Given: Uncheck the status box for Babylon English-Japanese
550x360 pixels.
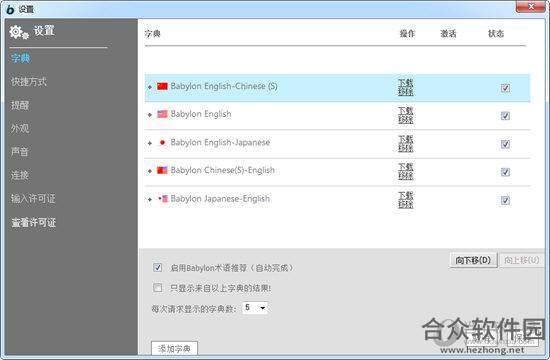Looking at the screenshot, I should [x=505, y=144].
